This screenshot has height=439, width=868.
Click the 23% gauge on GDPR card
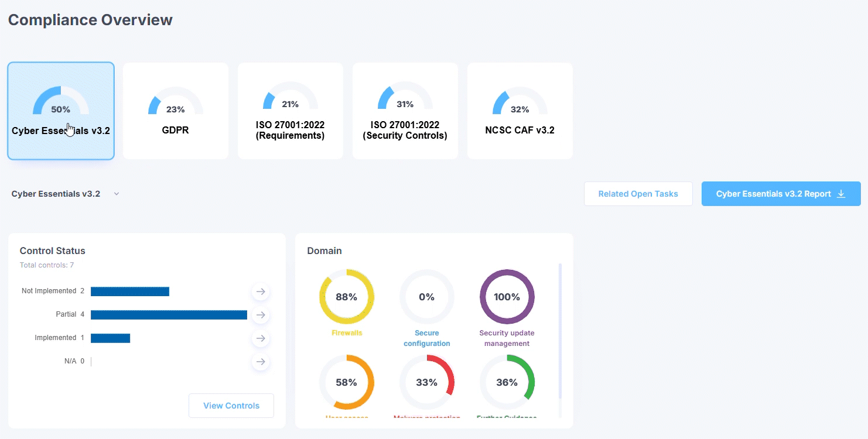tap(176, 101)
